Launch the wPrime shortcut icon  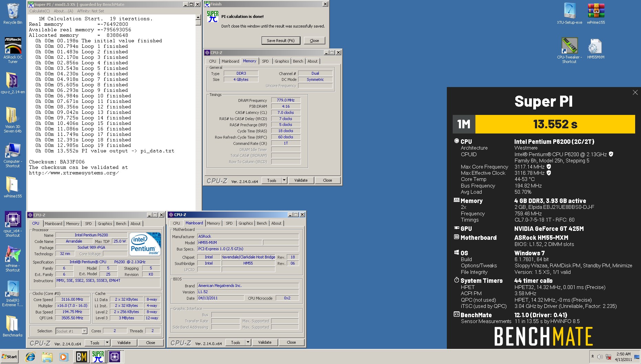tap(13, 259)
